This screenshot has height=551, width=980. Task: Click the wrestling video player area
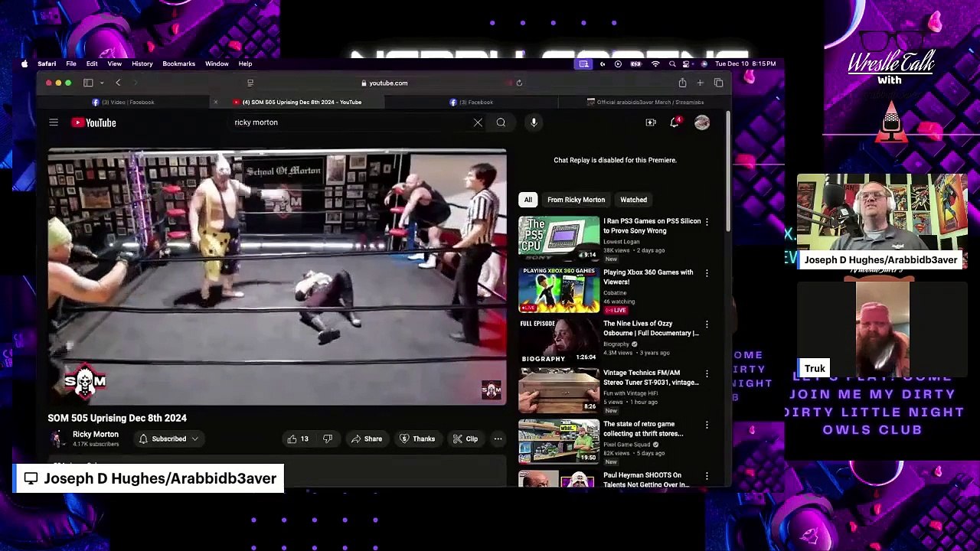[x=277, y=277]
